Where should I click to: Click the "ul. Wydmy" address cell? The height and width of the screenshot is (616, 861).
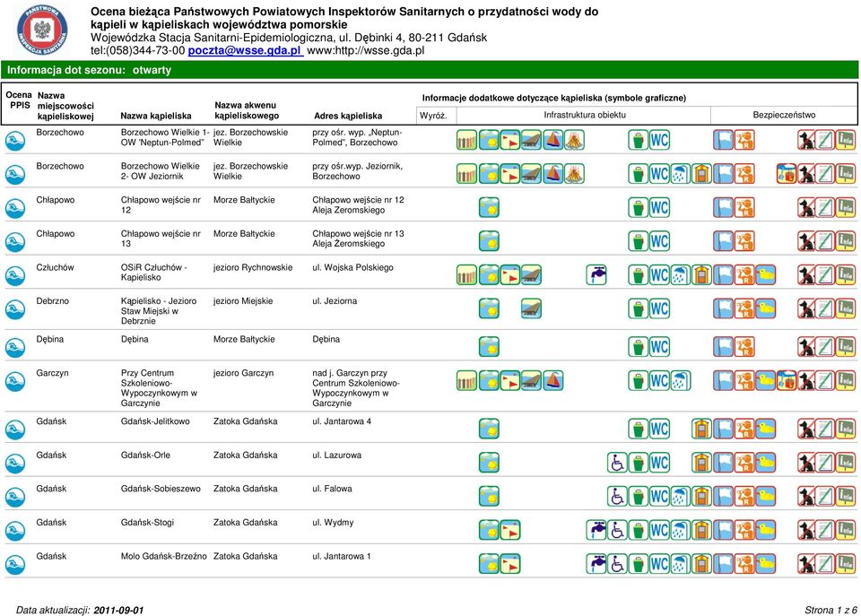pyautogui.click(x=333, y=523)
